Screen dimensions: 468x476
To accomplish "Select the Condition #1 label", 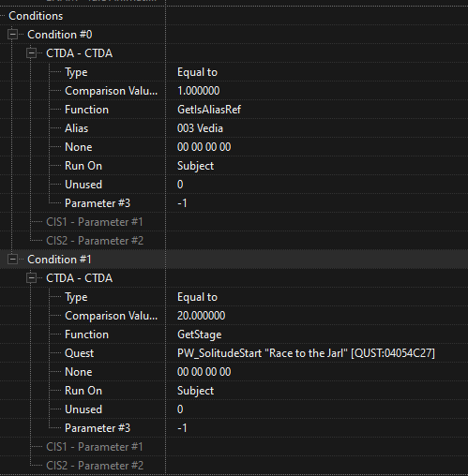I will click(x=59, y=260).
